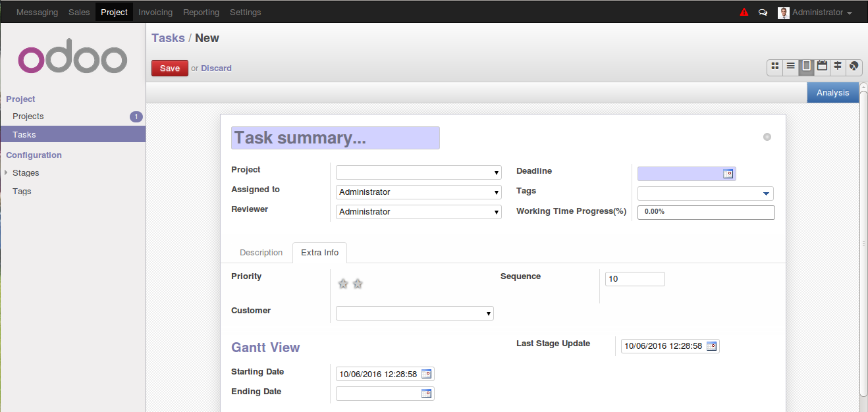This screenshot has height=412, width=868.
Task: Expand the Tags dropdown arrow
Action: pos(766,193)
